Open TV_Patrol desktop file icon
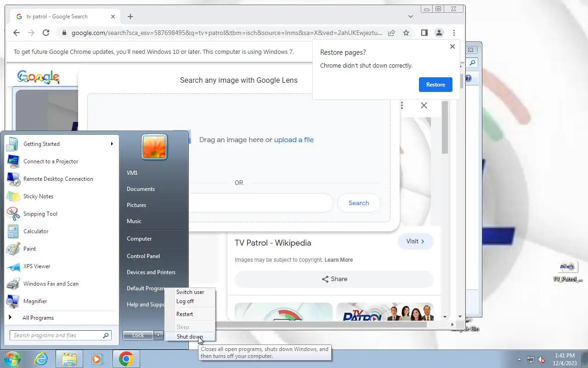The image size is (588, 368). tap(568, 271)
